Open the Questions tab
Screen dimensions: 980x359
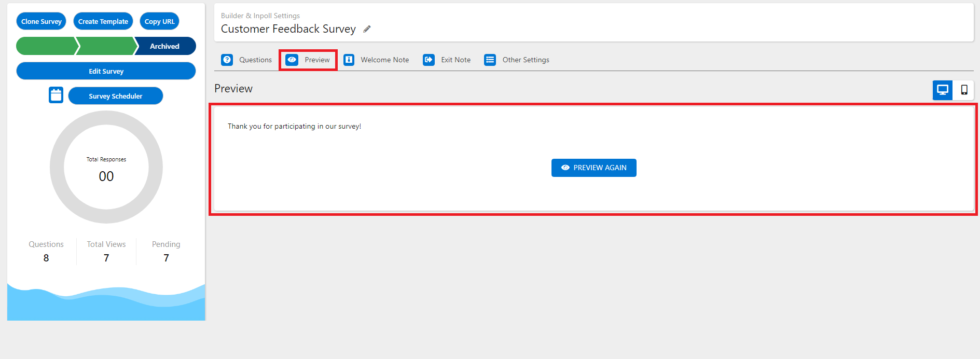pos(247,60)
